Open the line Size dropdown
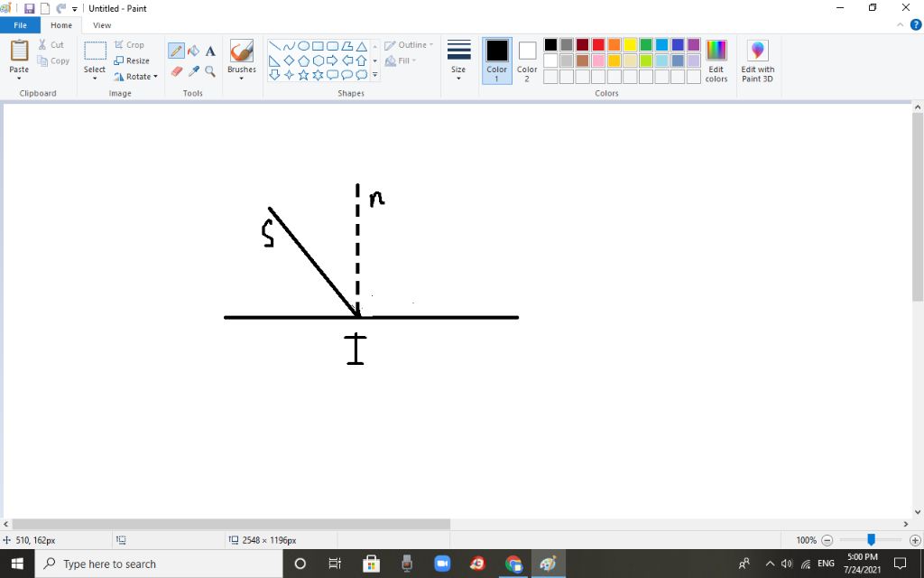924x578 pixels. tap(458, 61)
